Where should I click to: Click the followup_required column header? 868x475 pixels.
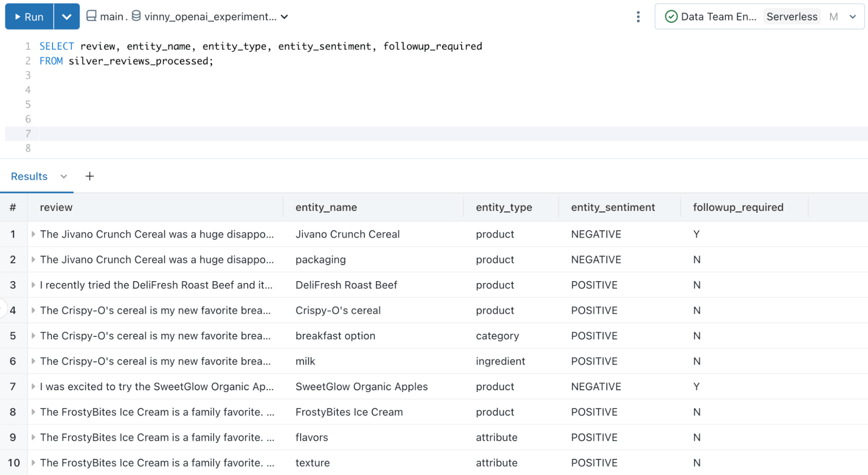[738, 207]
